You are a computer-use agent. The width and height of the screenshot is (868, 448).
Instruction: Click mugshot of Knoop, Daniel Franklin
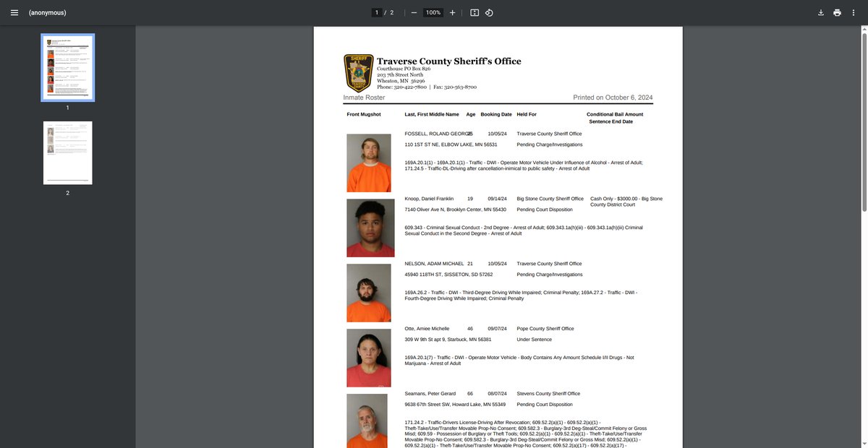[x=371, y=228]
